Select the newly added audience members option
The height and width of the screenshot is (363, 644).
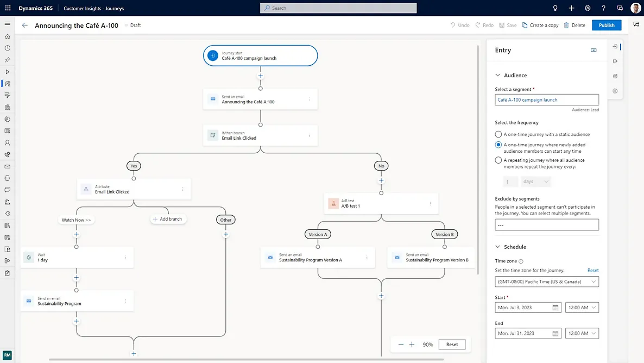tap(498, 145)
